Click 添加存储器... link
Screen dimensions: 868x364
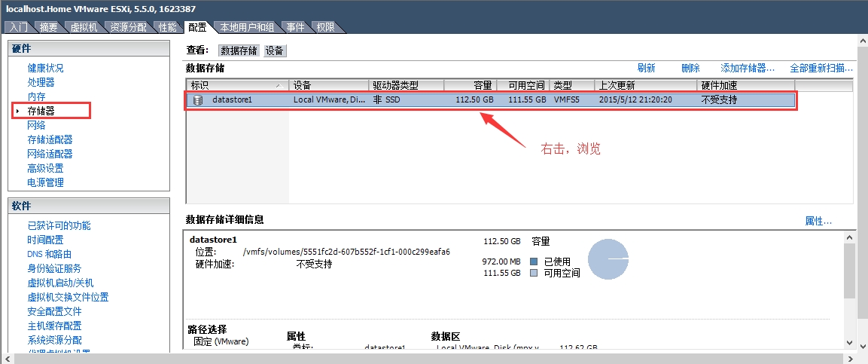748,68
